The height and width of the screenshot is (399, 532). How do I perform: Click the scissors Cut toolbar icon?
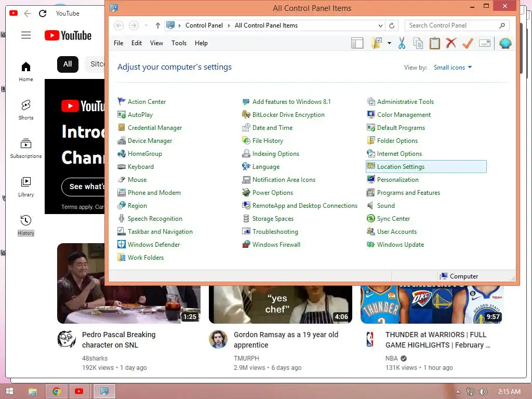402,44
